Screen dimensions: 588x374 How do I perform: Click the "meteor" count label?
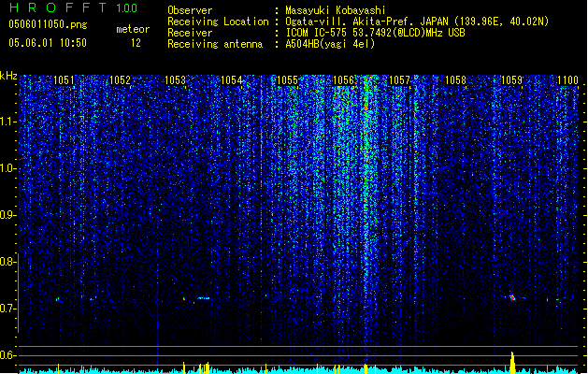(x=133, y=29)
